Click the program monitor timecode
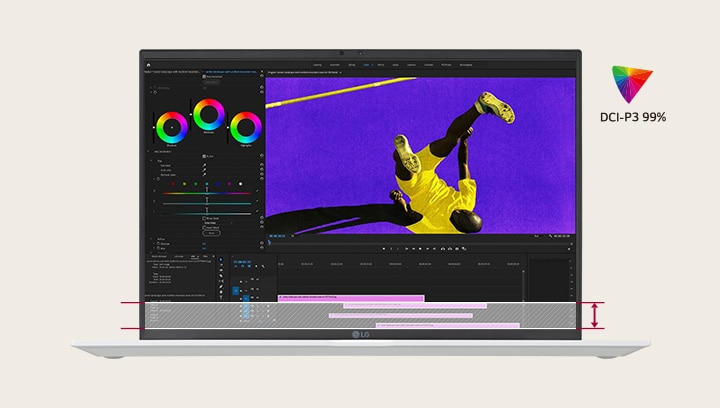720x408 pixels. 277,236
